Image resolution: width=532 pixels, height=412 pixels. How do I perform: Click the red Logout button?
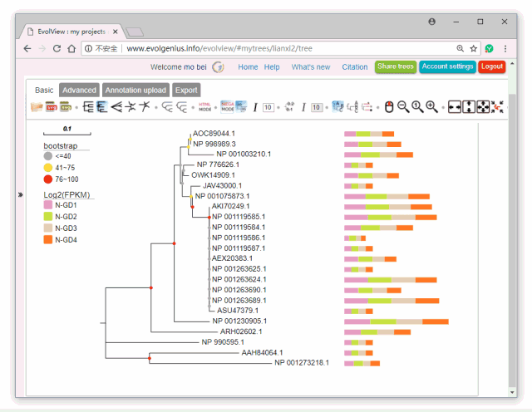[x=492, y=66]
